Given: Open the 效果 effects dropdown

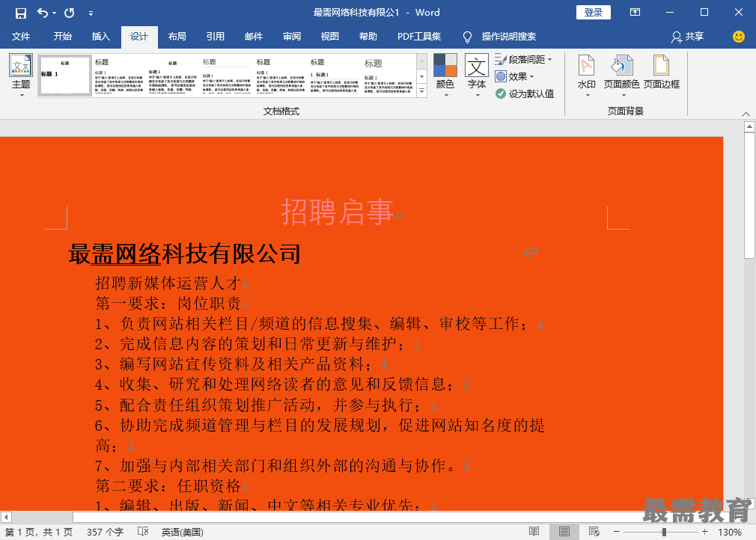Looking at the screenshot, I should click(515, 76).
